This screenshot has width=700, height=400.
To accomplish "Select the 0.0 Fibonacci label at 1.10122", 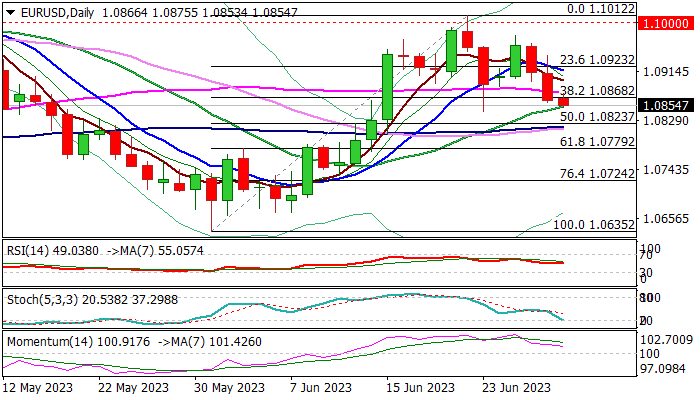I will tap(602, 8).
